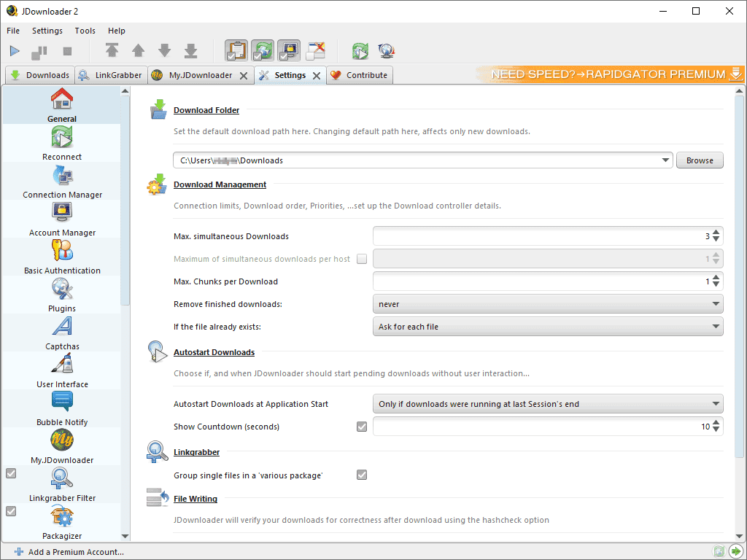Stop downloads with the stop icon
747x560 pixels.
(x=67, y=51)
